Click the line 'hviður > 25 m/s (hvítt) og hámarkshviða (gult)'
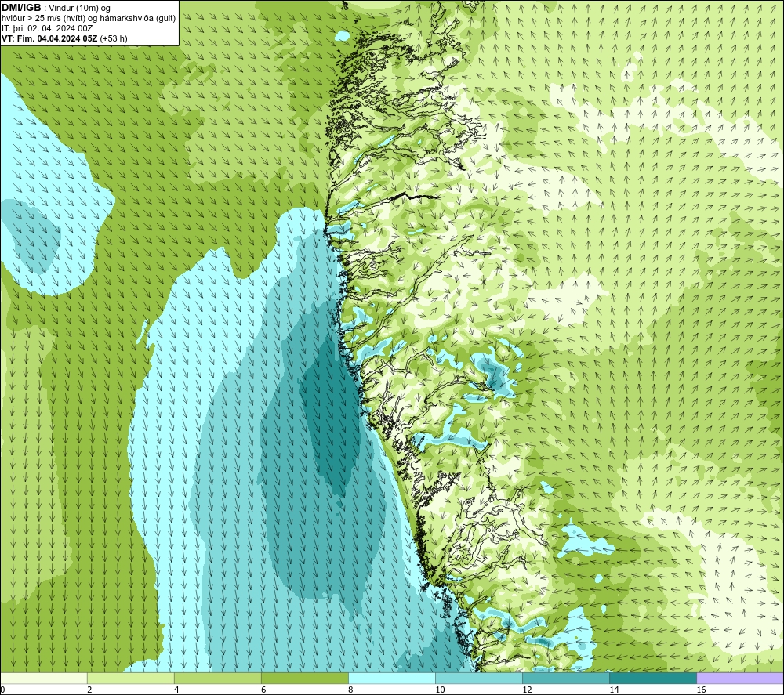Image resolution: width=784 pixels, height=695 pixels. pyautogui.click(x=89, y=19)
